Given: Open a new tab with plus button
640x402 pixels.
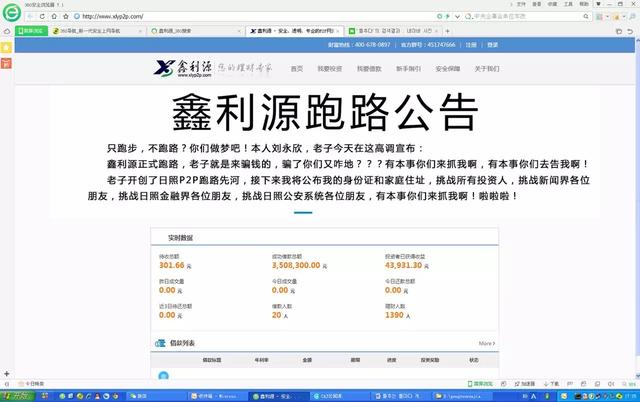Looking at the screenshot, I should coord(447,31).
